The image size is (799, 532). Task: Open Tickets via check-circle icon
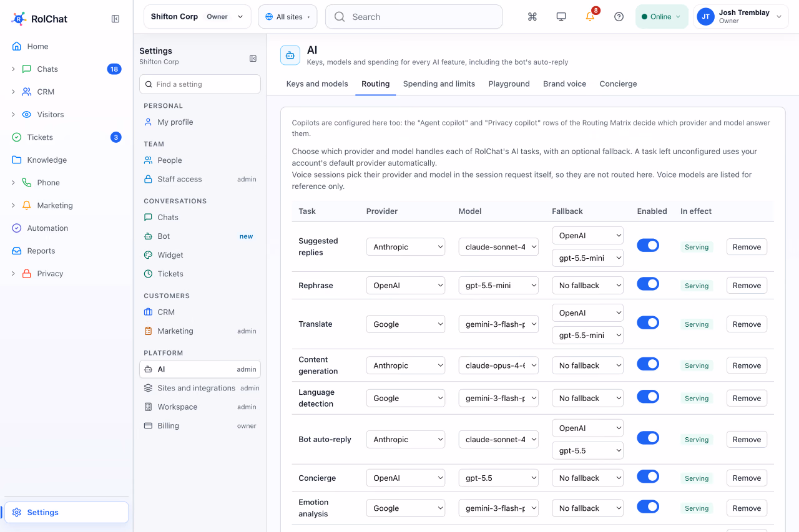coord(17,137)
